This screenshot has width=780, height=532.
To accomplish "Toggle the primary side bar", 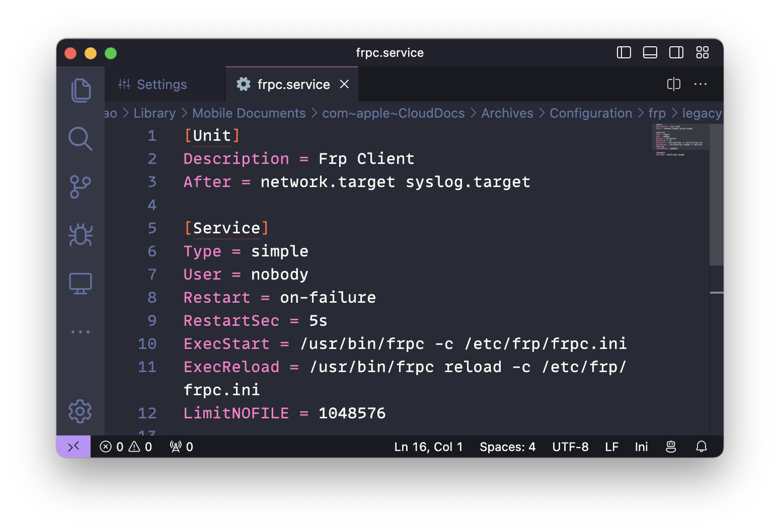I will [x=623, y=53].
